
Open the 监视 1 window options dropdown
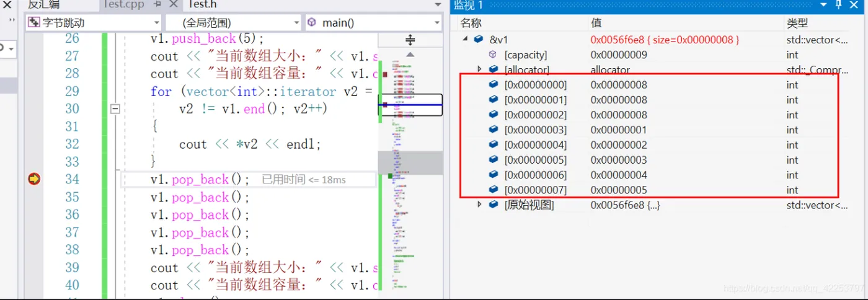click(824, 5)
